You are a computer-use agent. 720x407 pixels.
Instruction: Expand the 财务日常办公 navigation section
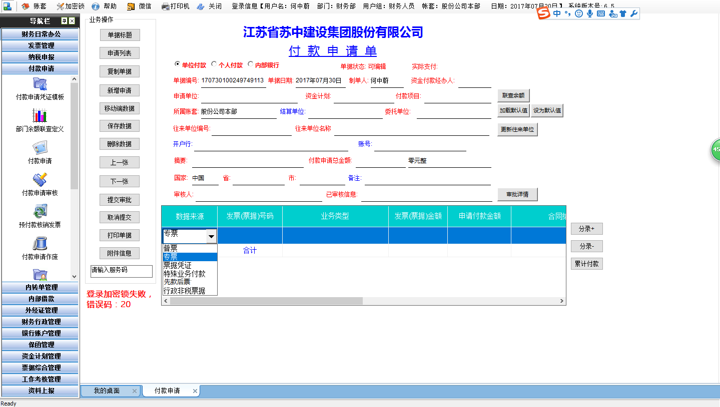click(40, 34)
